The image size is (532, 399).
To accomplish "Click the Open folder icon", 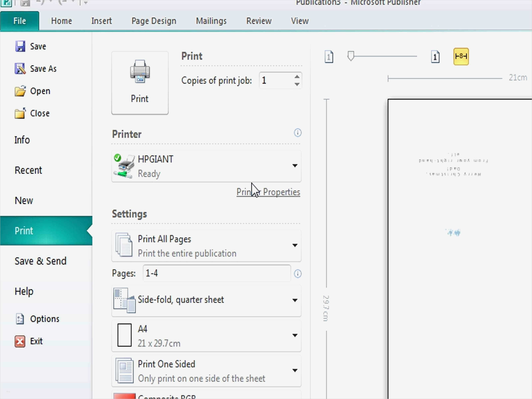I will (x=20, y=91).
